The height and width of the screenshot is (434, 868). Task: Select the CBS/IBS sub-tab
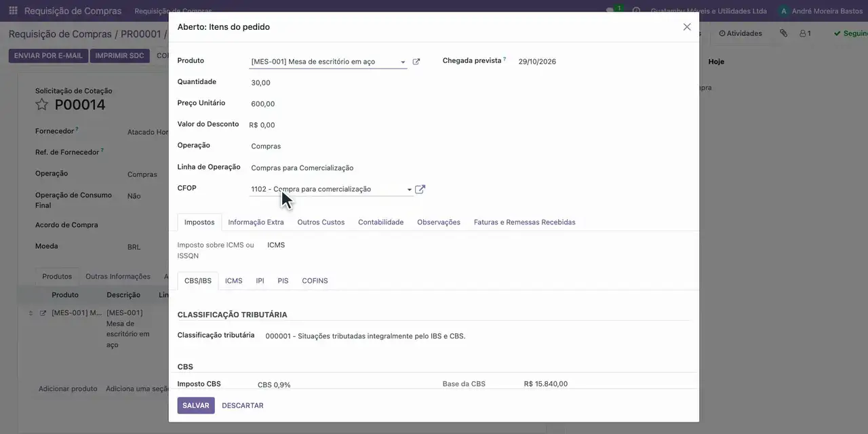pyautogui.click(x=198, y=281)
